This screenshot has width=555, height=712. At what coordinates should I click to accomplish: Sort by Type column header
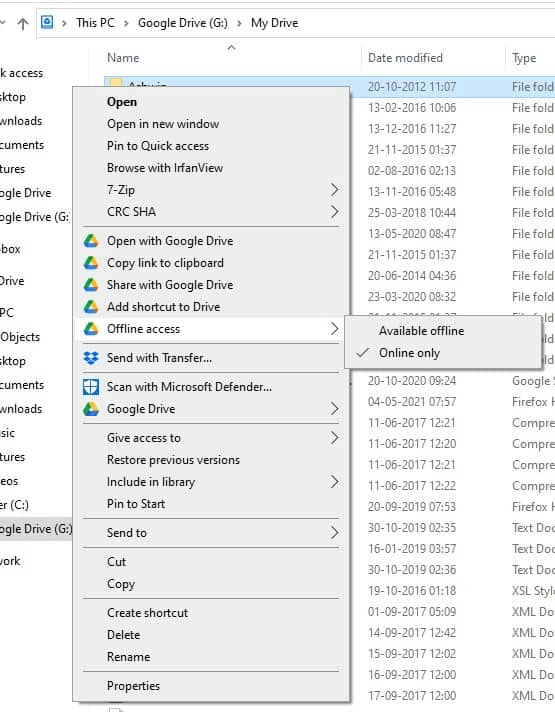[524, 58]
